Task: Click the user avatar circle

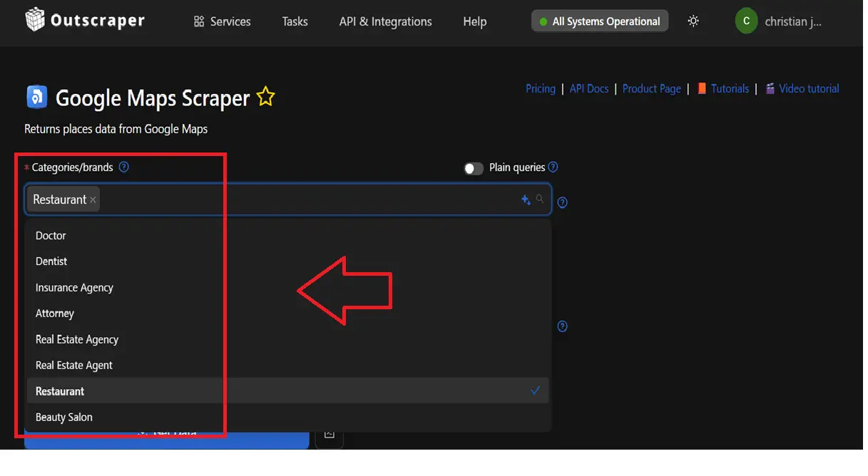Action: point(746,21)
